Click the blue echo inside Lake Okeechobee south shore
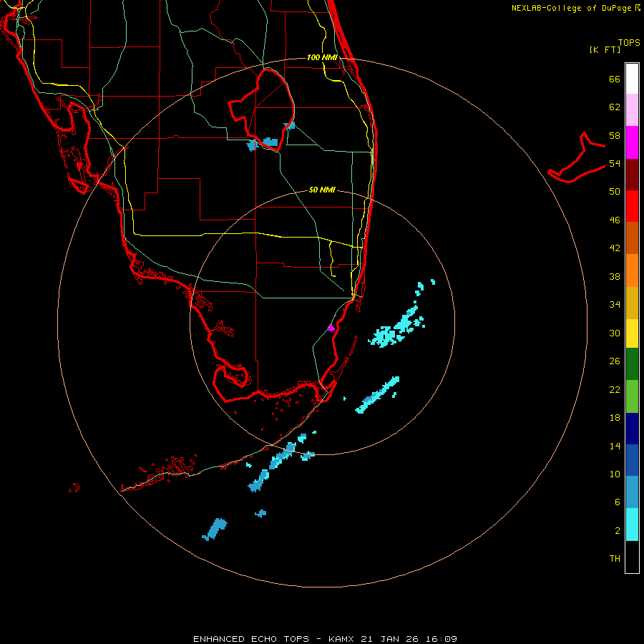Screen dimensions: 644x644 pyautogui.click(x=270, y=142)
